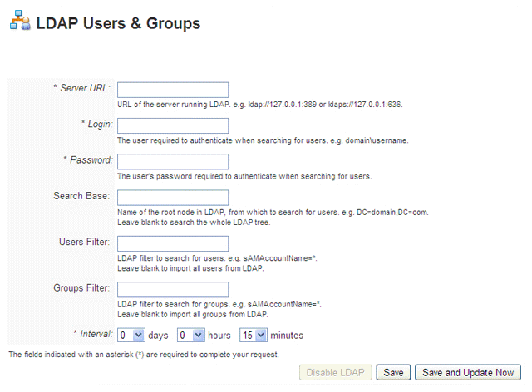Click the 'Login:' field label
532x392 pixels.
point(97,124)
